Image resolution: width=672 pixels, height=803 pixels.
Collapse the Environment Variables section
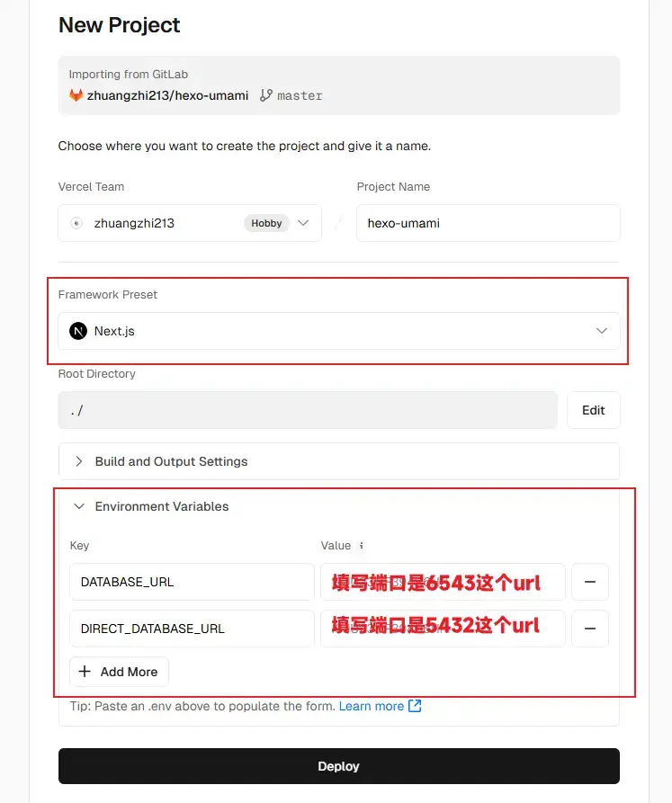[x=152, y=506]
